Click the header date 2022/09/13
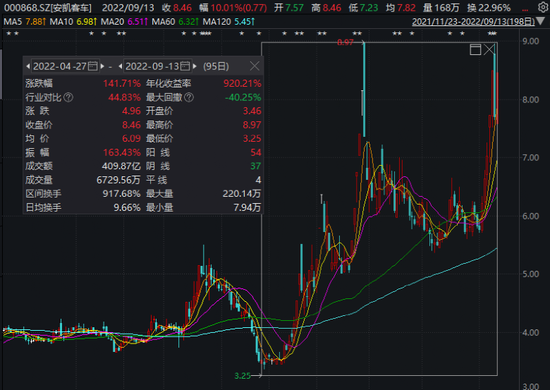 click(x=128, y=8)
